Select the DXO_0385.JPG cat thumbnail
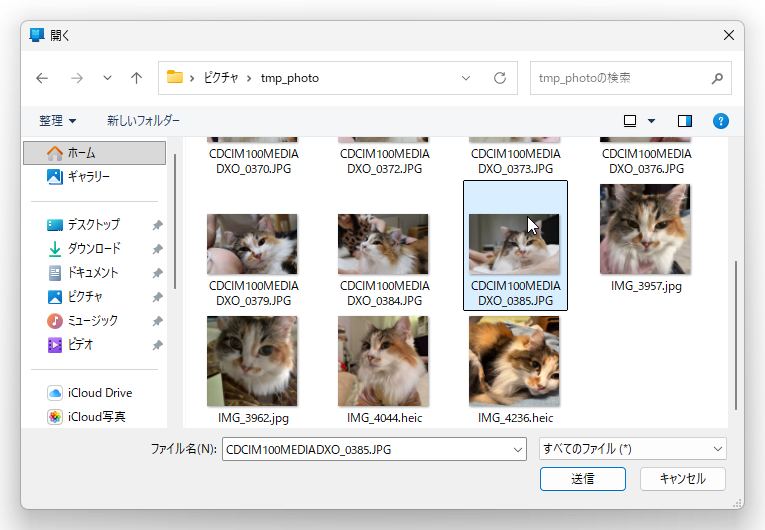This screenshot has height=530, width=765. (514, 244)
